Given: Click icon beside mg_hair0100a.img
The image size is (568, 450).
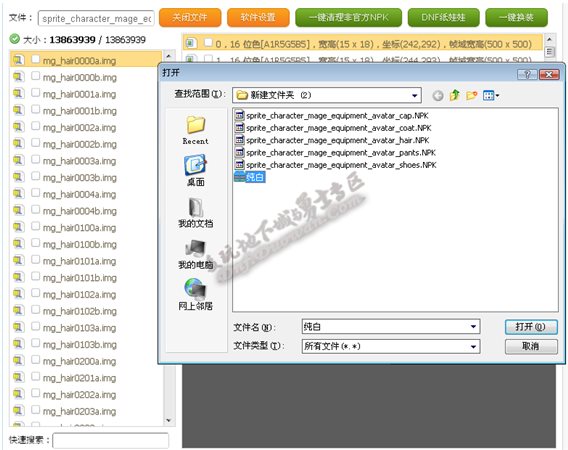Looking at the screenshot, I should (18, 227).
